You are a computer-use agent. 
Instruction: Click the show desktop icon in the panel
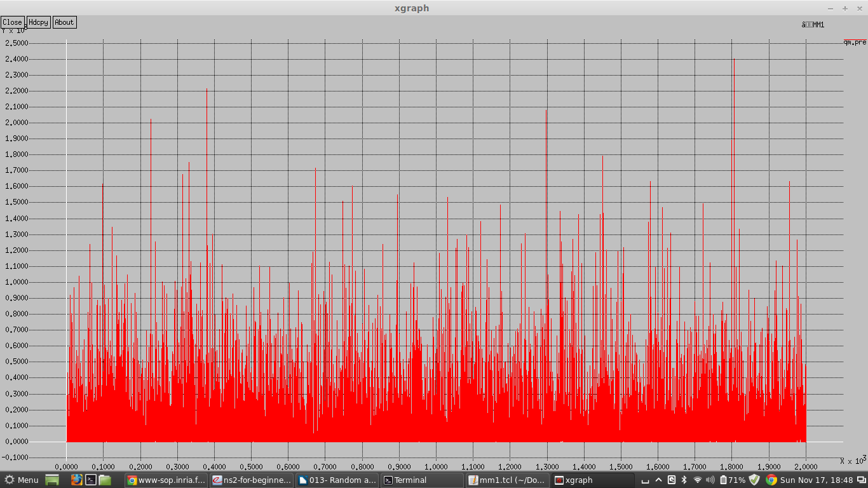click(x=52, y=480)
